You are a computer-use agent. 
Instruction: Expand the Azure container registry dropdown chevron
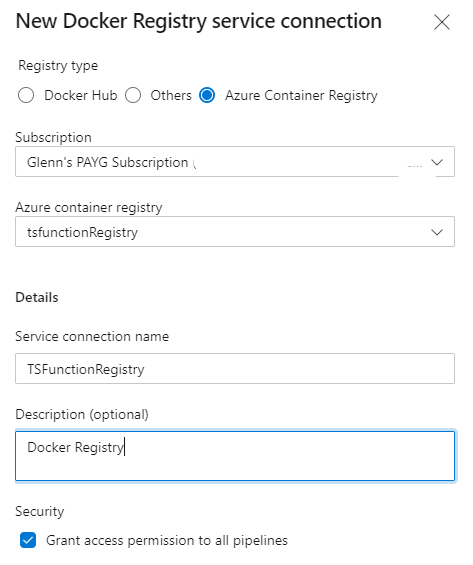(x=437, y=232)
